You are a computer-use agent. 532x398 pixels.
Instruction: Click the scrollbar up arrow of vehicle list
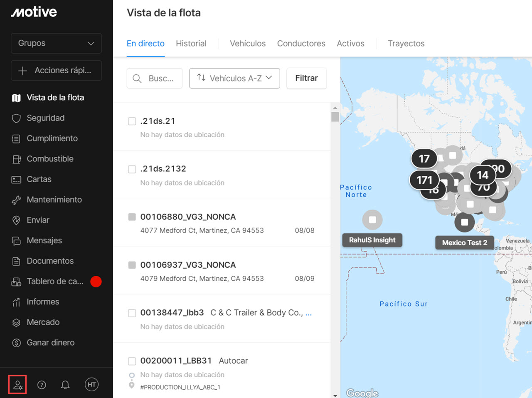[335, 108]
